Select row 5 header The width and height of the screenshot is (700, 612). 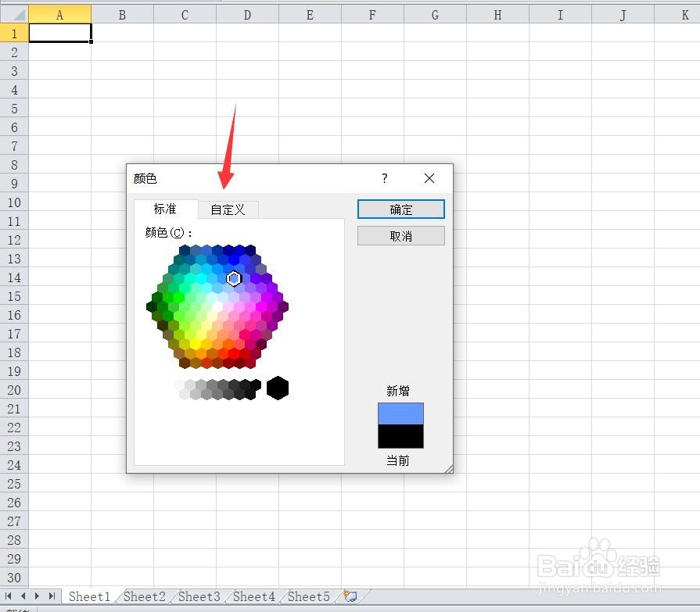pos(14,109)
